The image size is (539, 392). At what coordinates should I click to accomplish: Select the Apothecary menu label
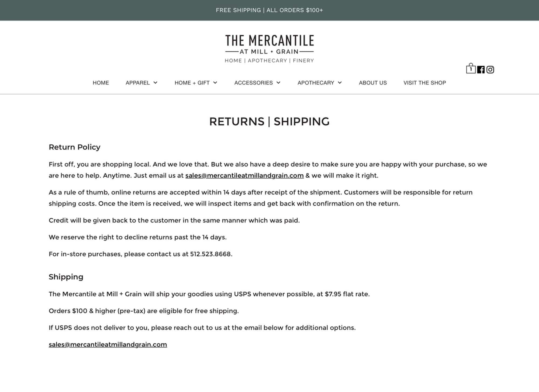[316, 83]
